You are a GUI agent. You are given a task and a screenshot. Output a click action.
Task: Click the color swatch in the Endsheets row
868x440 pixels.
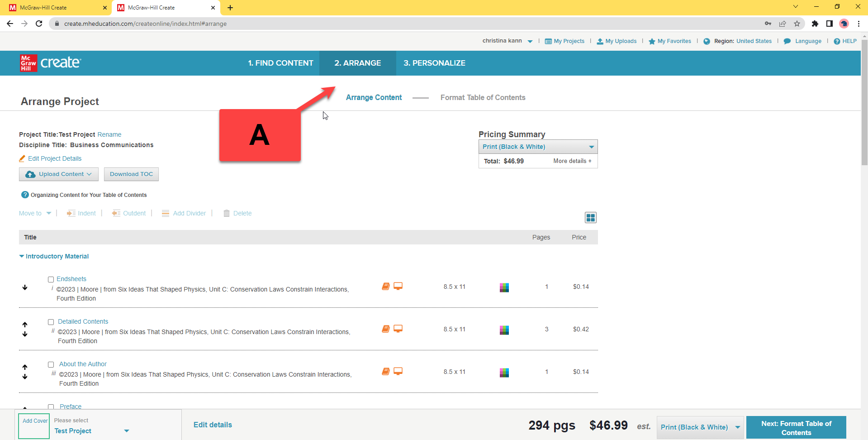click(x=504, y=287)
